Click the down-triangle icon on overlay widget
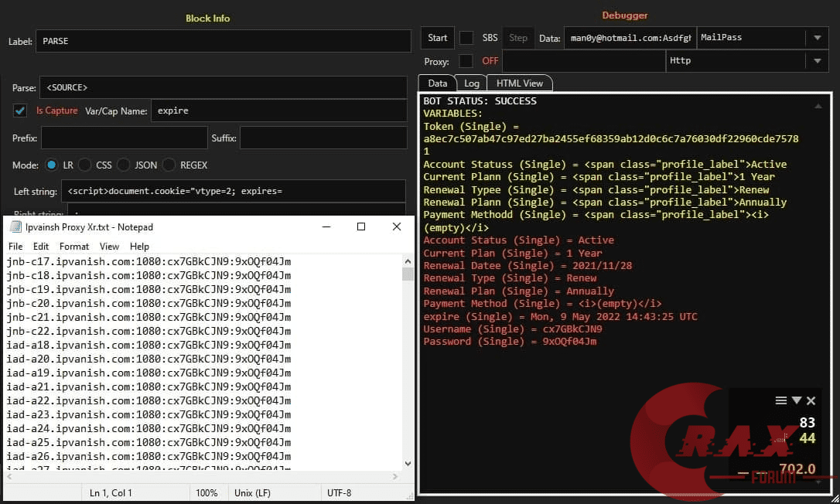Image resolution: width=840 pixels, height=504 pixels. point(796,400)
